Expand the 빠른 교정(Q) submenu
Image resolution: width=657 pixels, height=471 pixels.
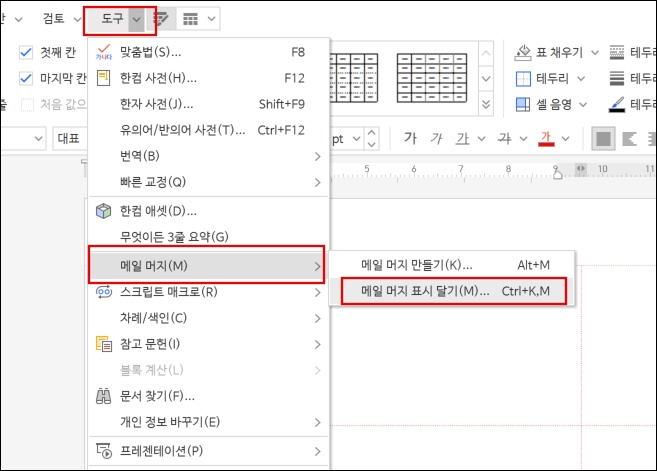point(209,182)
